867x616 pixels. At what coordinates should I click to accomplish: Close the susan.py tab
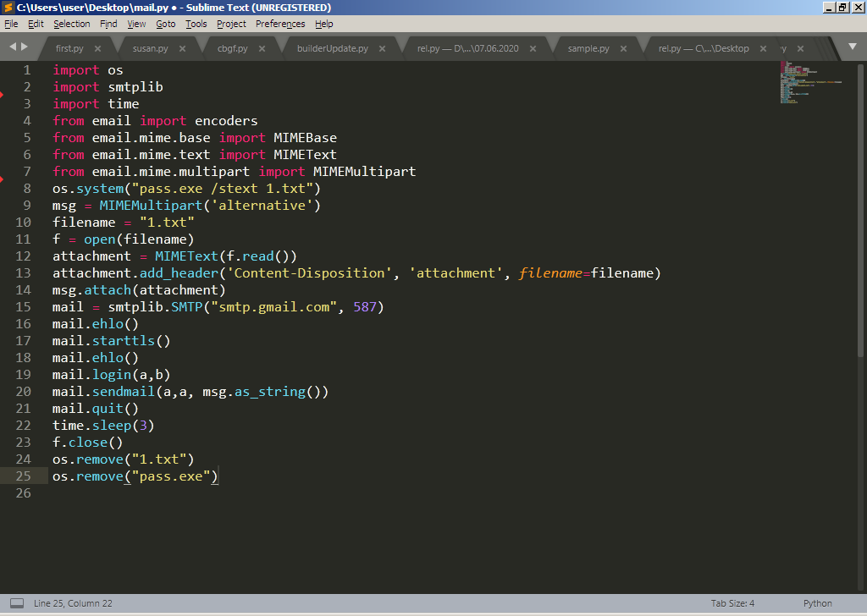click(x=183, y=48)
